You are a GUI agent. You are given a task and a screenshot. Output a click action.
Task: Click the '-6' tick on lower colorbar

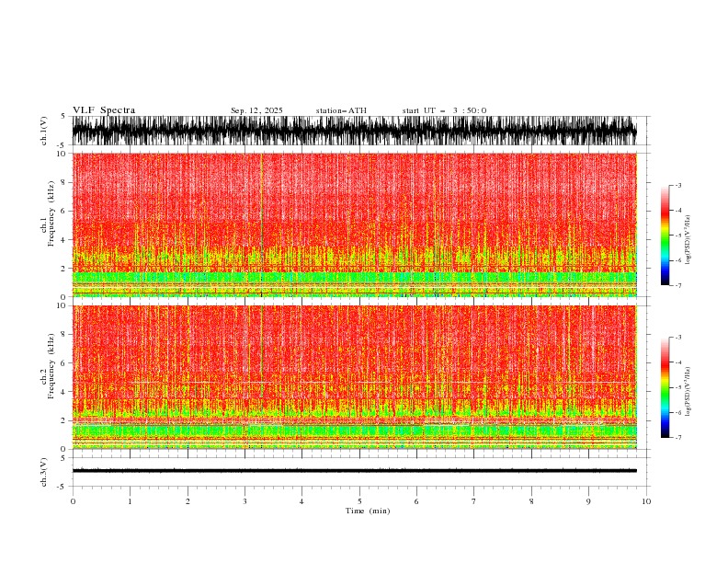pyautogui.click(x=677, y=412)
